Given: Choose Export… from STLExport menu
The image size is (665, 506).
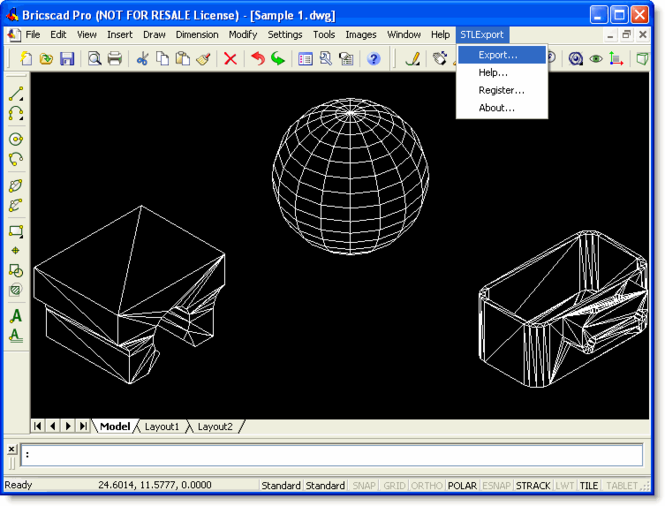Looking at the screenshot, I should pos(502,55).
